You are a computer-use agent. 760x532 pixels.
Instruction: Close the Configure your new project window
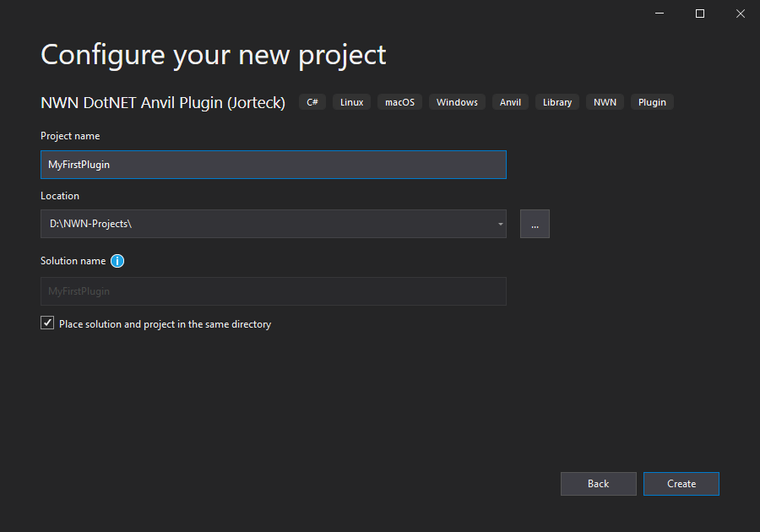click(739, 14)
